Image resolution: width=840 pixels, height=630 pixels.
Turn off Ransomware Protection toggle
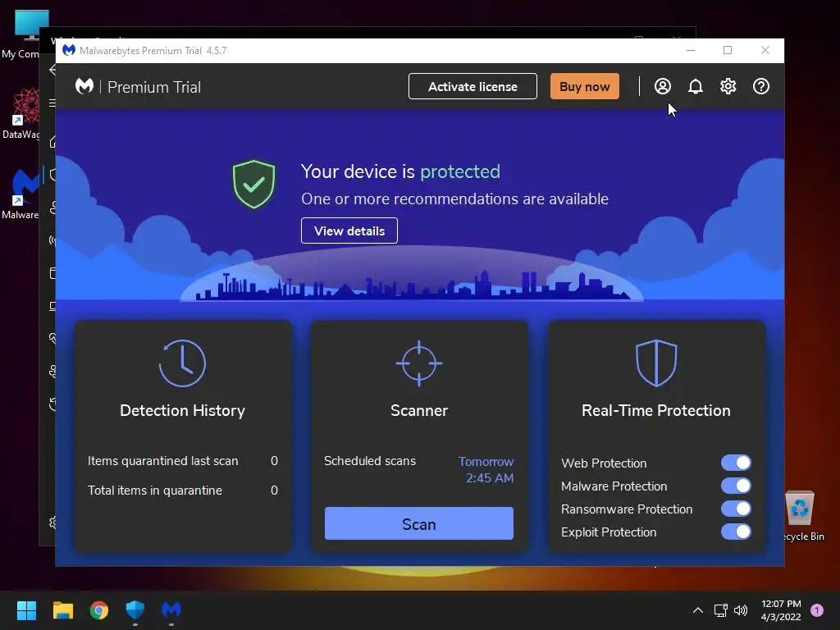pyautogui.click(x=736, y=509)
